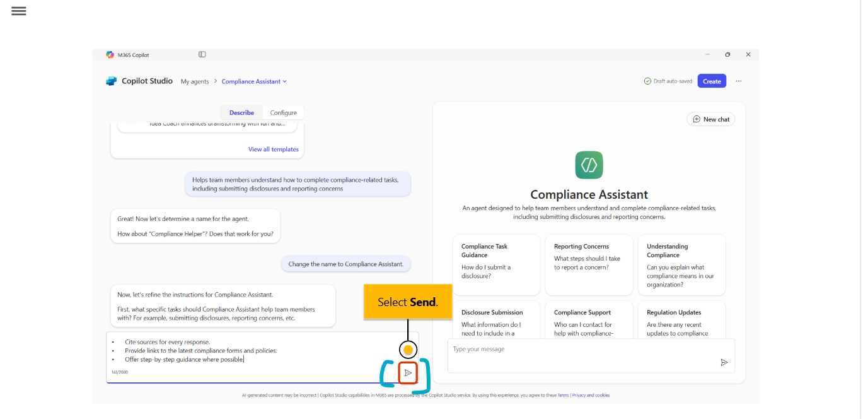
Task: Click send icon in the test chat box
Action: pyautogui.click(x=724, y=362)
